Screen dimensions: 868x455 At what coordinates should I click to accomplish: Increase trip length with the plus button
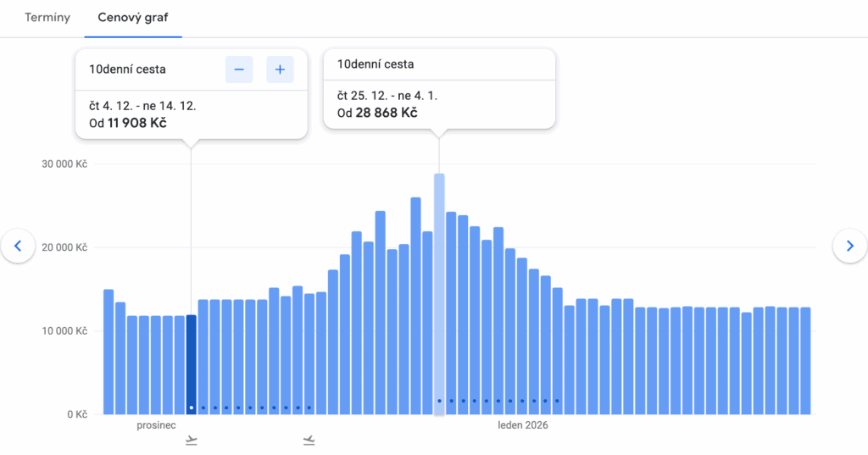(x=280, y=69)
